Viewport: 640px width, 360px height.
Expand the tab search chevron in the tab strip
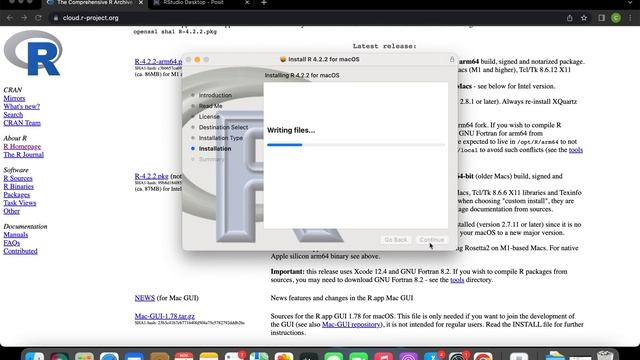click(631, 2)
